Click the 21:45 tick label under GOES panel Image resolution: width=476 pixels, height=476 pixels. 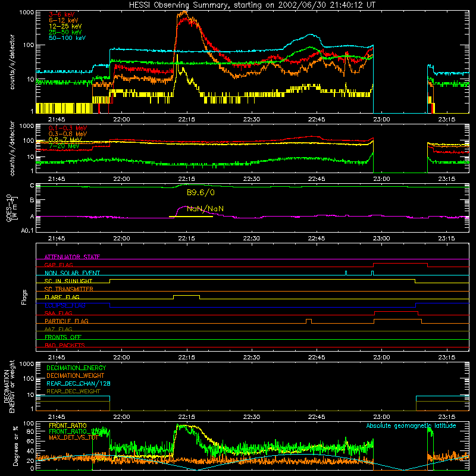57,239
